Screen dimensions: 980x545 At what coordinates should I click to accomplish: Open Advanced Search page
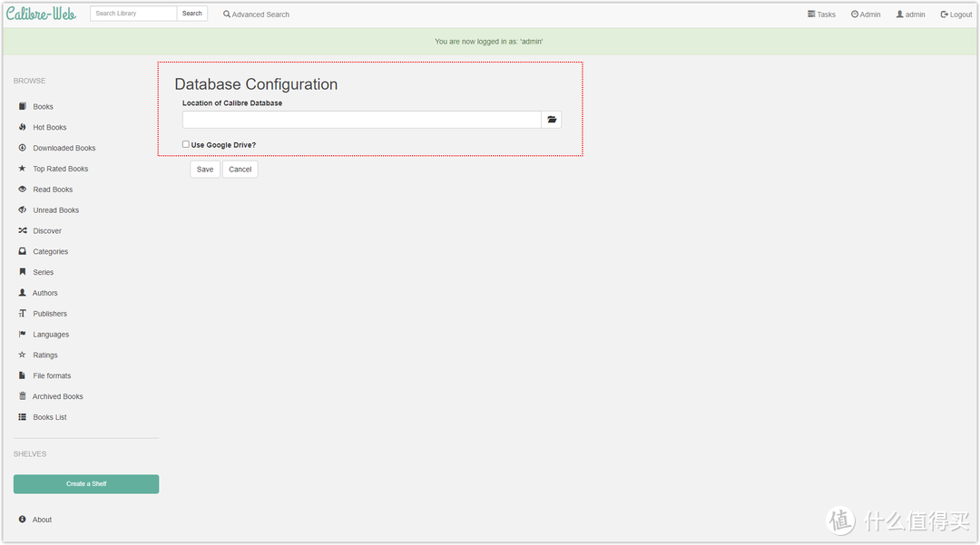tap(256, 15)
